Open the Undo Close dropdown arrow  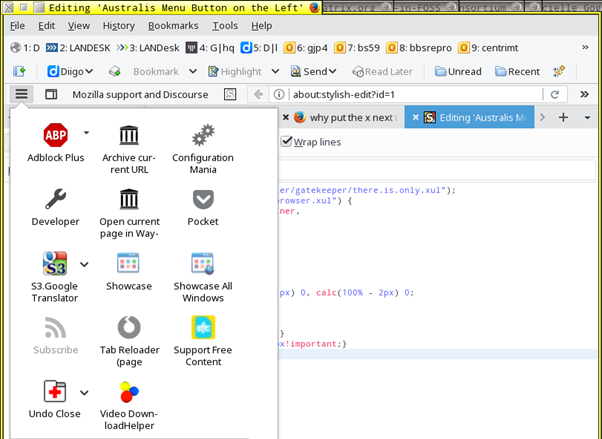pos(84,393)
